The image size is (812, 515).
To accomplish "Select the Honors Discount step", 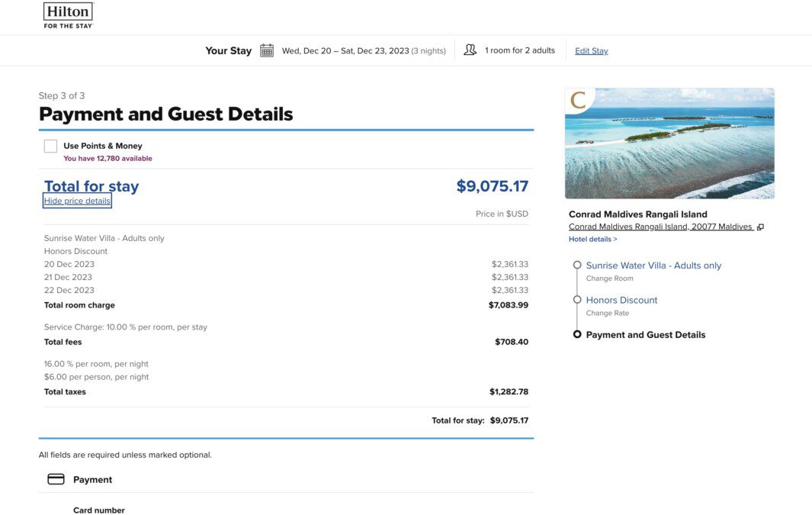I will pyautogui.click(x=621, y=300).
